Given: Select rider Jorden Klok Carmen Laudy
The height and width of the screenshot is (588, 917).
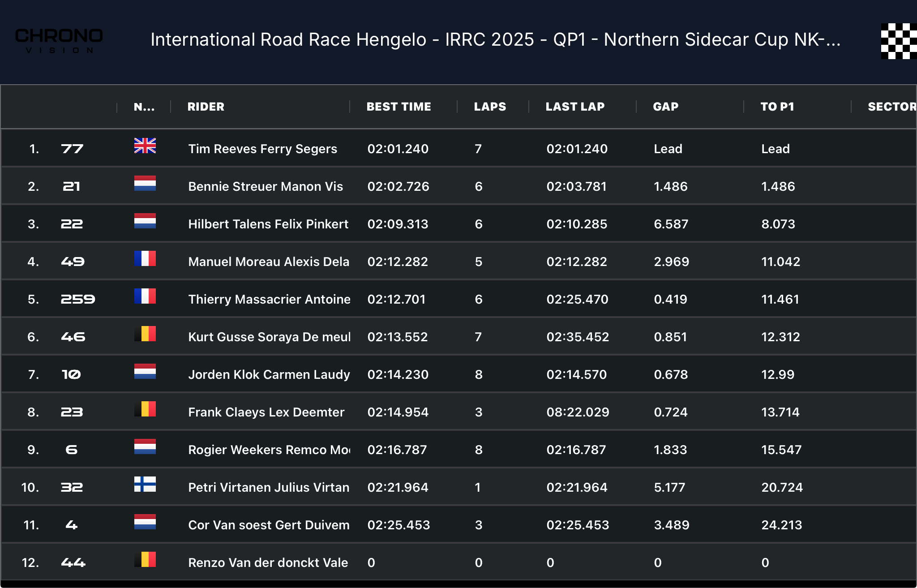Looking at the screenshot, I should coord(269,374).
